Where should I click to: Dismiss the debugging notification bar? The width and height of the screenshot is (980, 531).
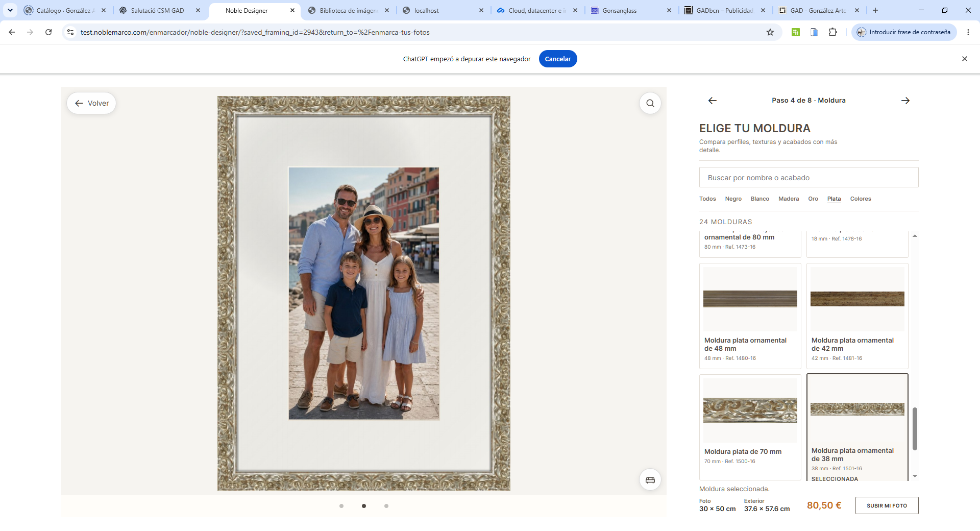pos(965,59)
